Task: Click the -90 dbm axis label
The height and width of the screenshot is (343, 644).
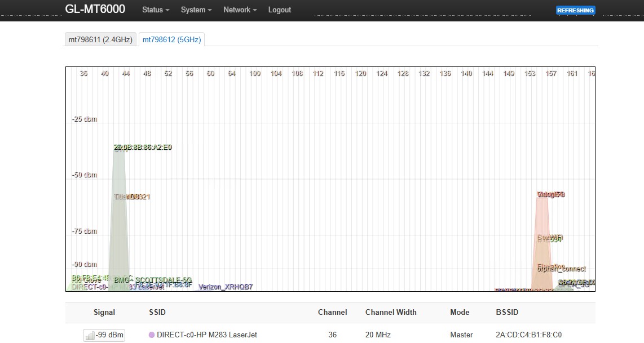Action: [x=84, y=264]
